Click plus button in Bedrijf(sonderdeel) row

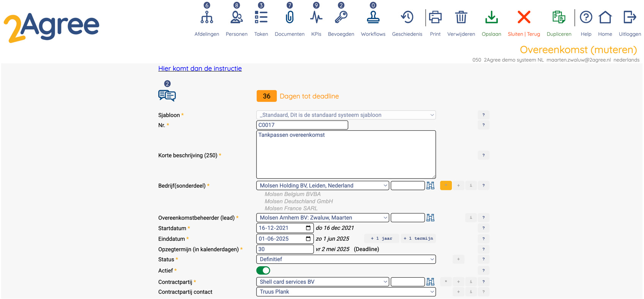[x=458, y=185]
